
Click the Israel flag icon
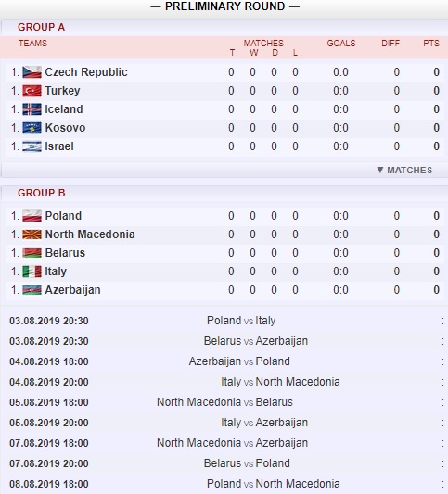[x=32, y=146]
